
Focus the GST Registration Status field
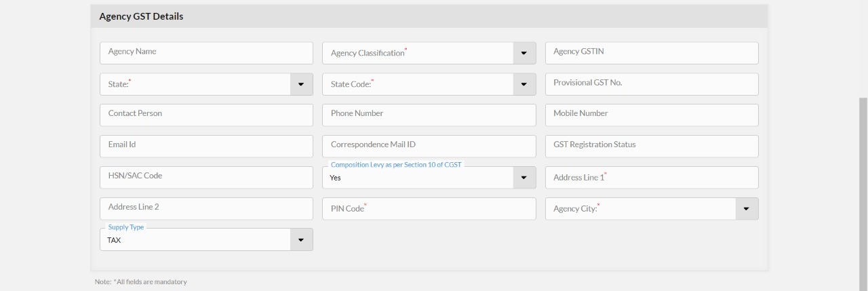click(x=651, y=146)
